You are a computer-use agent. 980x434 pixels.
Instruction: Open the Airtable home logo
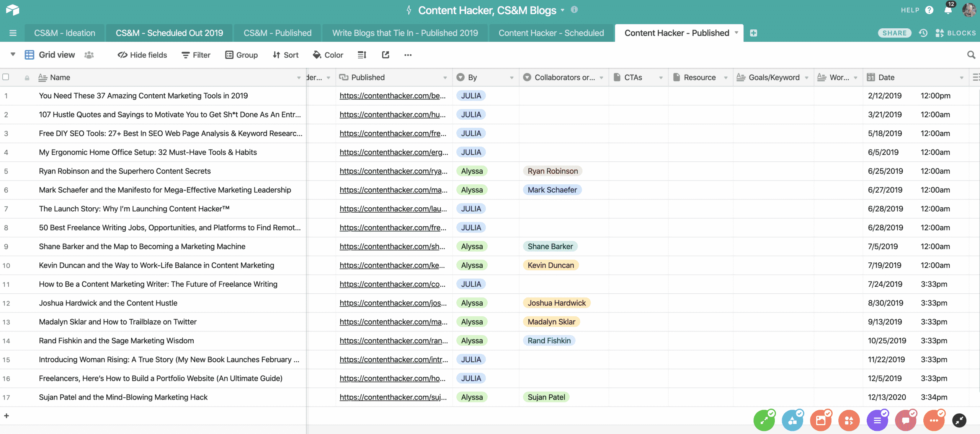coord(13,10)
